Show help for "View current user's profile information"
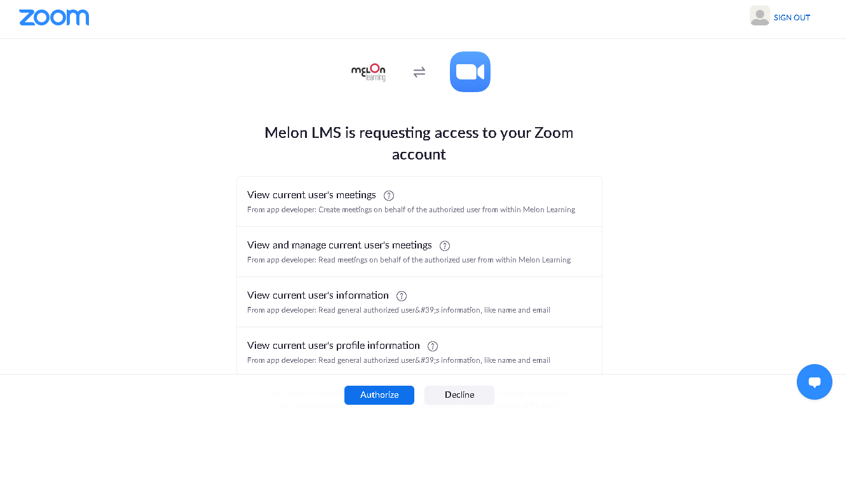868x488 pixels. pyautogui.click(x=433, y=346)
